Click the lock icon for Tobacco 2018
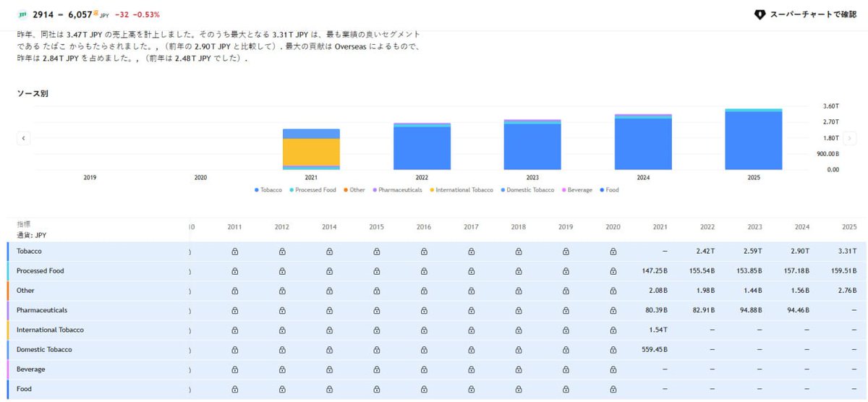Image resolution: width=868 pixels, height=402 pixels. (x=519, y=252)
